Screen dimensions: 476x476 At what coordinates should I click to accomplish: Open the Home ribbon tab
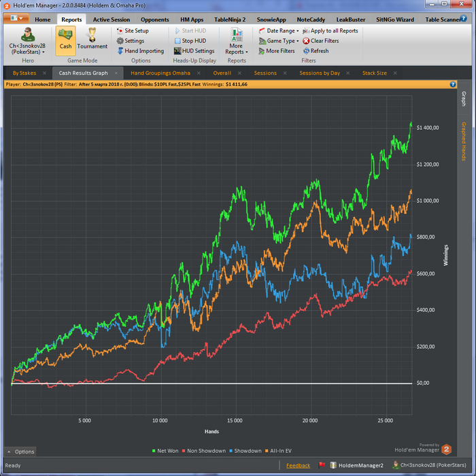[42, 20]
